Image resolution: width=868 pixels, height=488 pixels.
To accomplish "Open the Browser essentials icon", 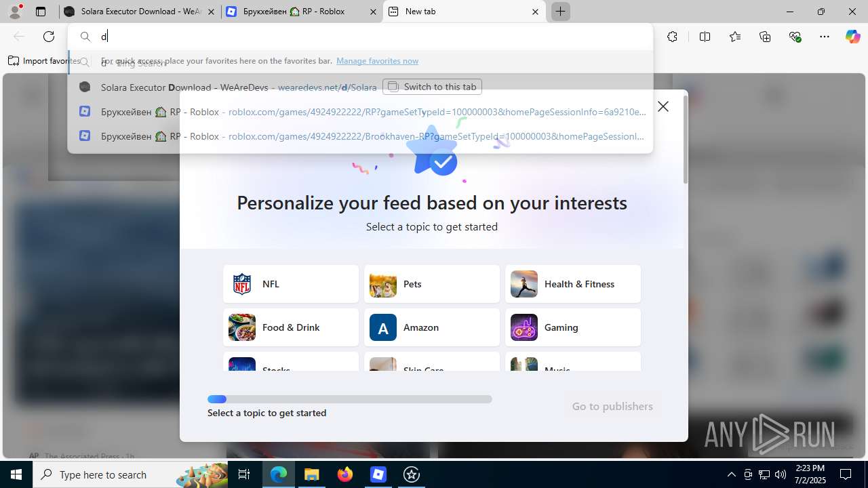I will pos(795,37).
